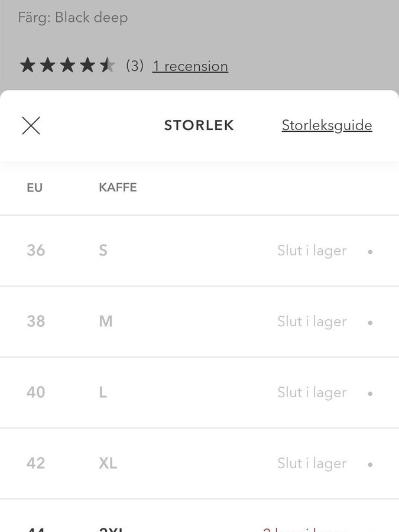Click the STORLEK panel heading
The width and height of the screenshot is (399, 532).
(x=199, y=125)
